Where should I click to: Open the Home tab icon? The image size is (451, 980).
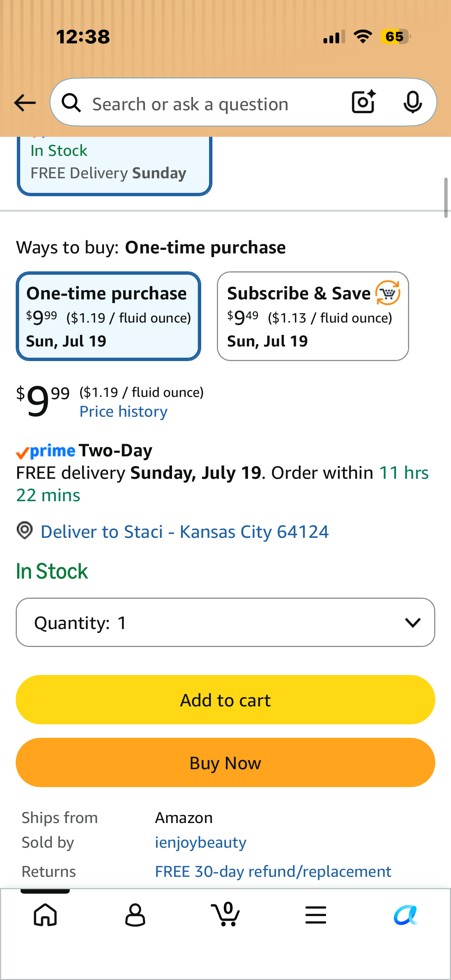coord(45,915)
